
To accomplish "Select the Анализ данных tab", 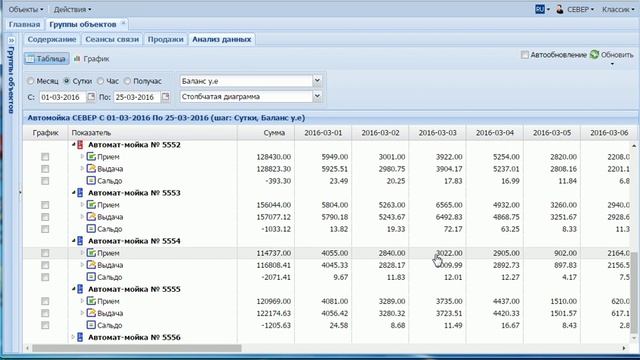I will [222, 39].
